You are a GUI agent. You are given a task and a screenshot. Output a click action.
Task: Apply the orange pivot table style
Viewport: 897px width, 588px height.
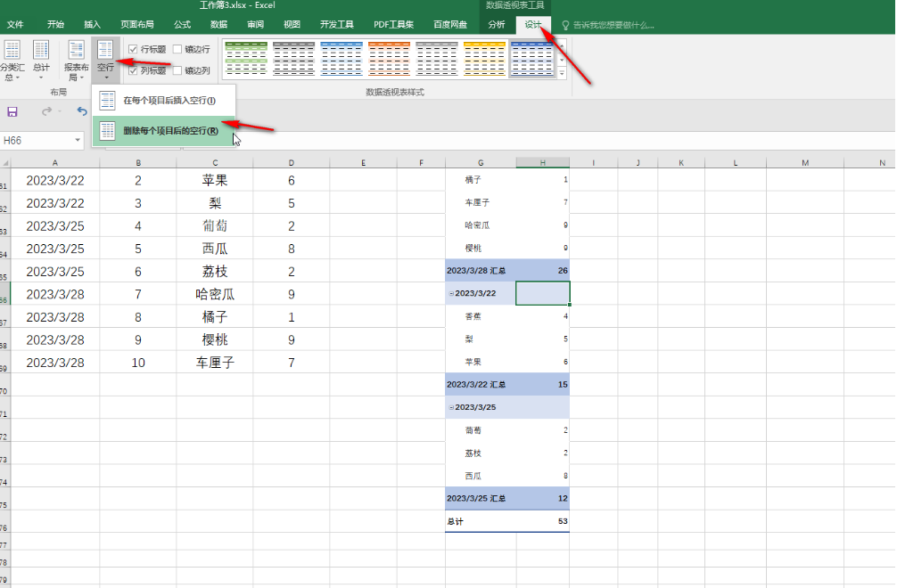click(389, 59)
